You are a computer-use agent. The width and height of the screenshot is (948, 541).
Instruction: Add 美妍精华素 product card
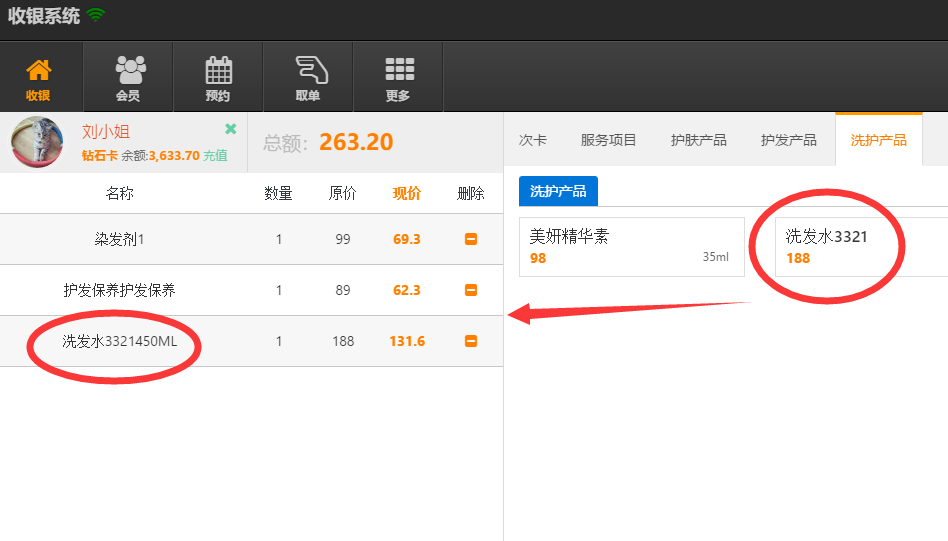tap(632, 247)
